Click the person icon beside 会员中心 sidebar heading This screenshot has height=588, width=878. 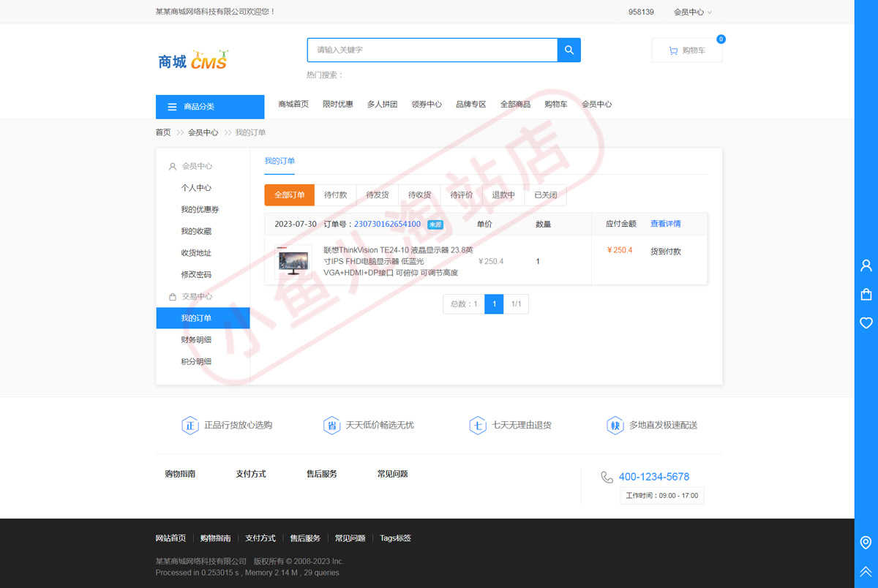coord(173,166)
